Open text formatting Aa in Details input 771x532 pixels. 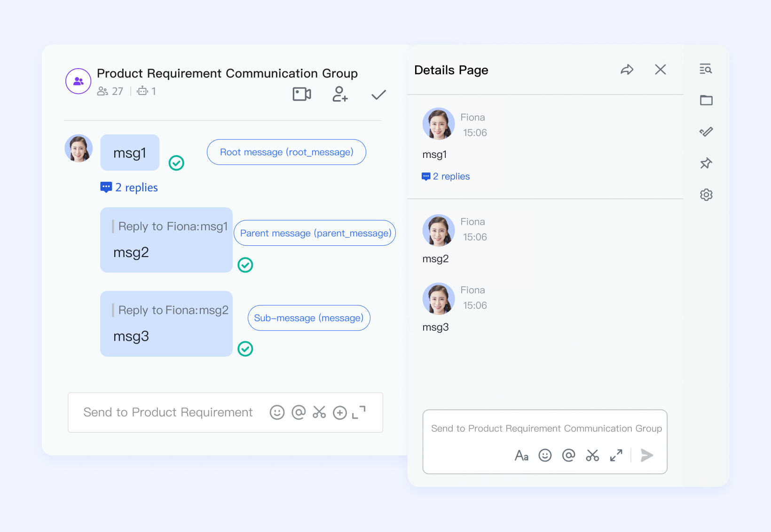521,455
